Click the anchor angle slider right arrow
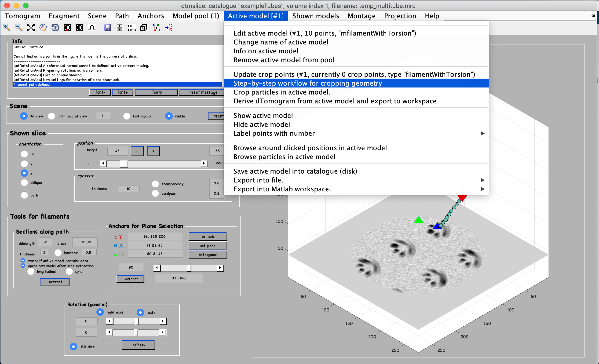Image resolution: width=599 pixels, height=364 pixels. tap(220, 268)
